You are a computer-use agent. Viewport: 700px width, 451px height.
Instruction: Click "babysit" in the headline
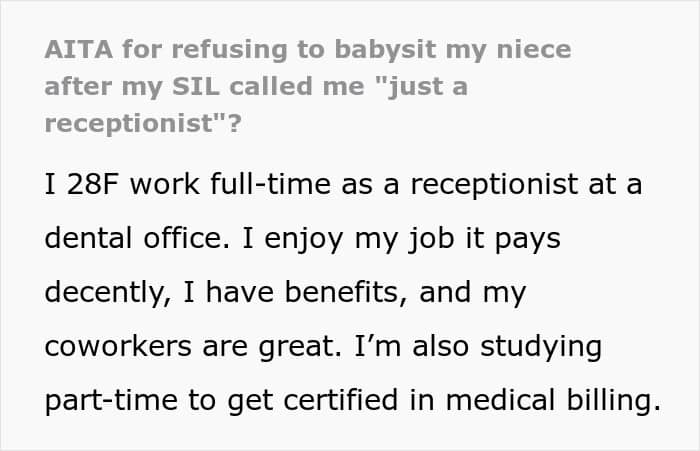(385, 49)
